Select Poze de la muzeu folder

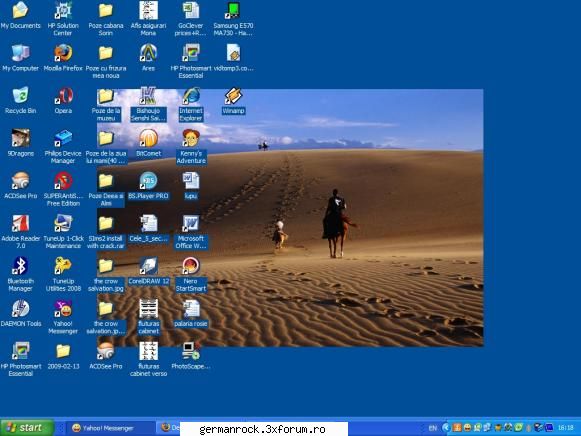click(x=106, y=96)
